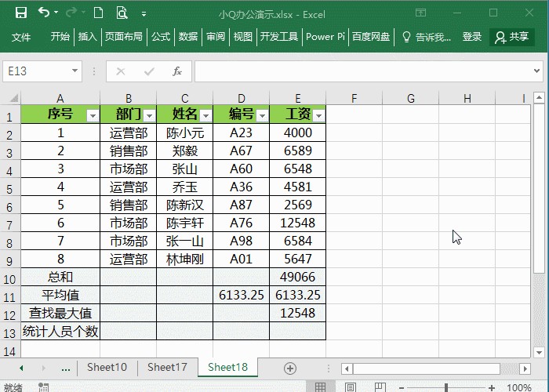Image resolution: width=549 pixels, height=392 pixels.
Task: Click the fx Insert Function icon
Action: click(x=177, y=71)
